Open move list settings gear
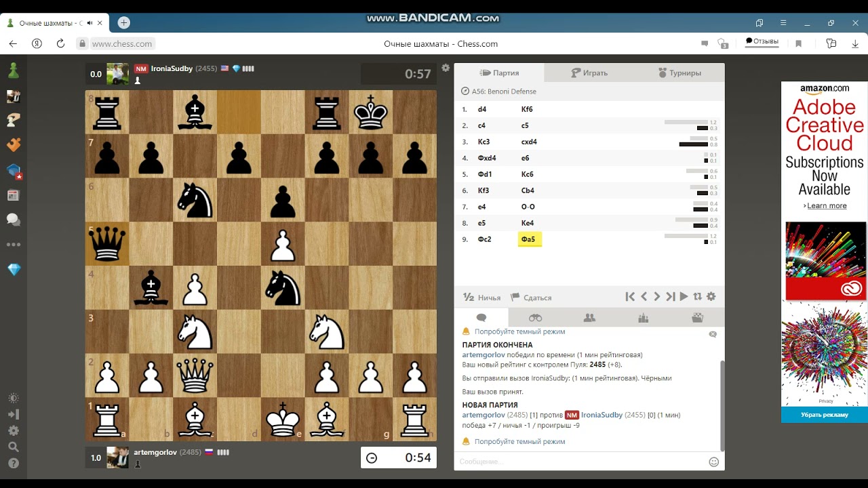Viewport: 868px width, 488px height. (x=711, y=296)
